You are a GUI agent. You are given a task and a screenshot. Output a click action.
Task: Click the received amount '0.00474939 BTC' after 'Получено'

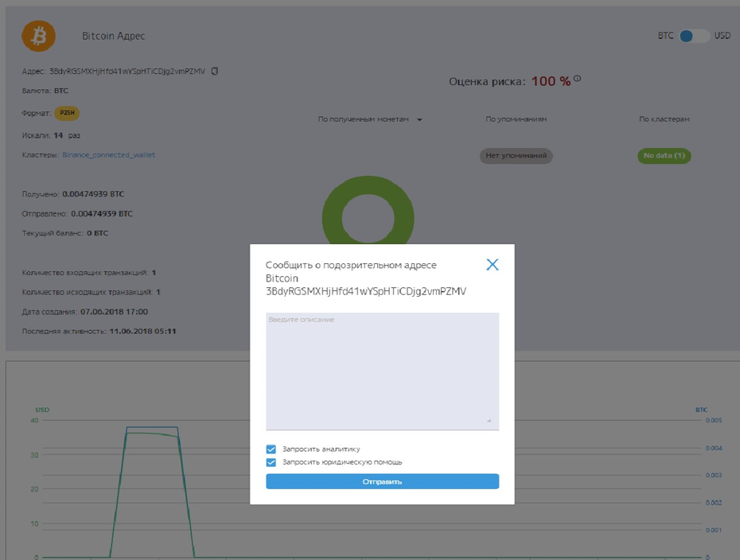93,194
